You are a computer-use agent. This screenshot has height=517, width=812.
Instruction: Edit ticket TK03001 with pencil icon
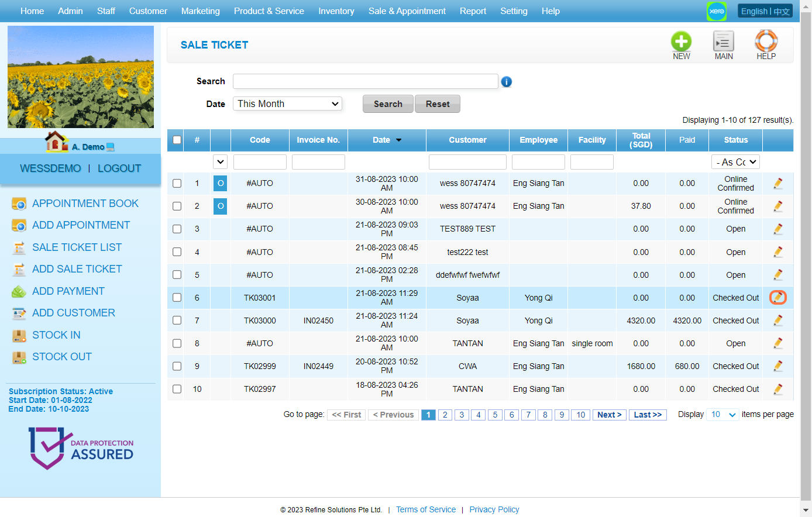[x=778, y=297]
